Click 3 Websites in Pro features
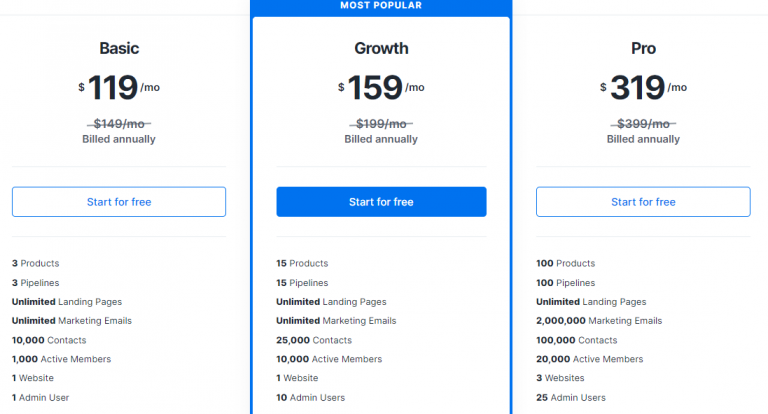 coord(560,378)
